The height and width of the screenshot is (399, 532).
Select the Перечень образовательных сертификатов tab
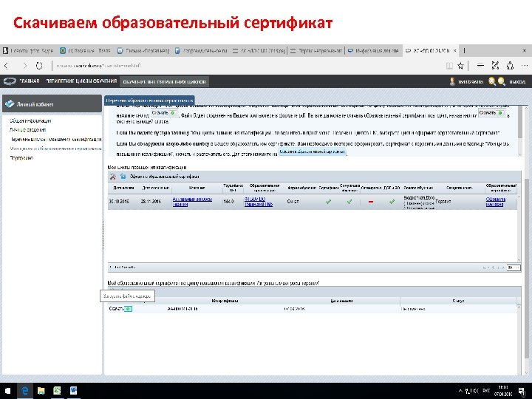(149, 100)
